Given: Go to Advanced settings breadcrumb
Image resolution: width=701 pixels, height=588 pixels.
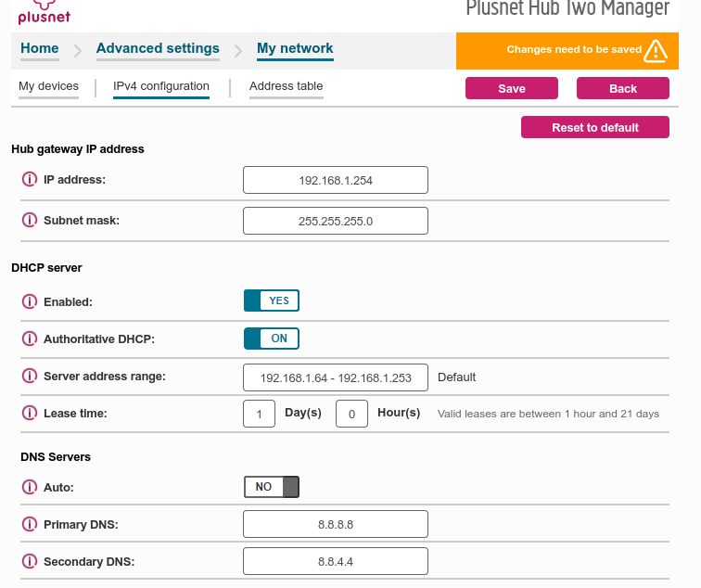Looking at the screenshot, I should click(x=158, y=48).
